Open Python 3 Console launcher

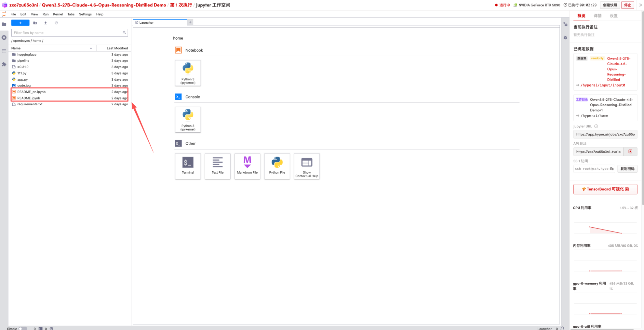coord(188,119)
